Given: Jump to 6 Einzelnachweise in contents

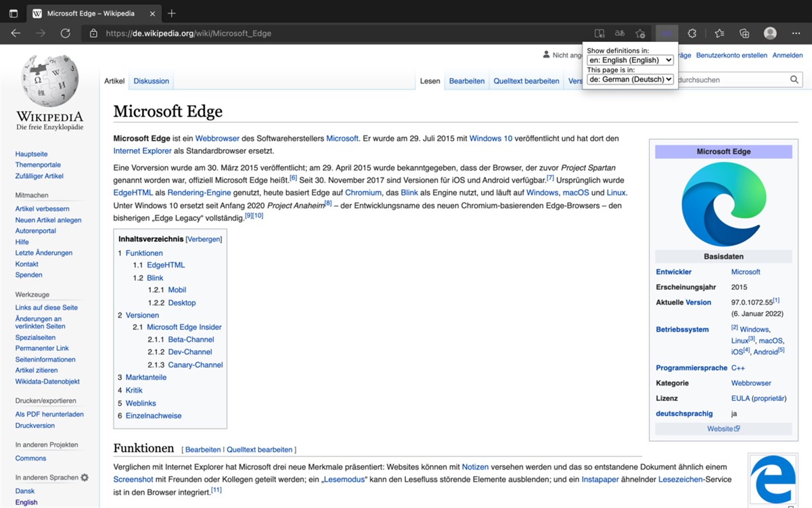Looking at the screenshot, I should [x=150, y=416].
